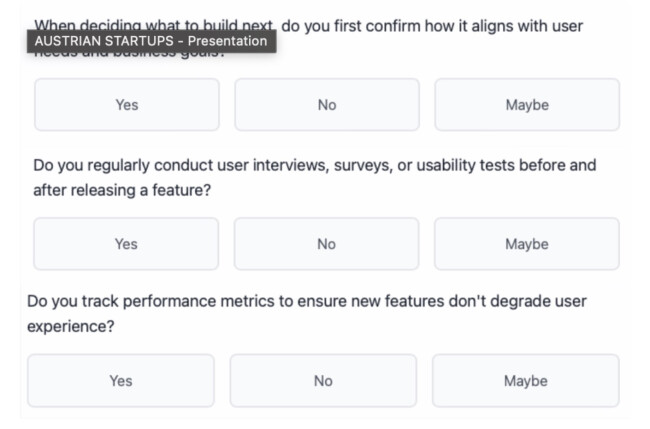The image size is (650, 429).
Task: Mark Maybe beside No in the top row
Action: point(526,105)
